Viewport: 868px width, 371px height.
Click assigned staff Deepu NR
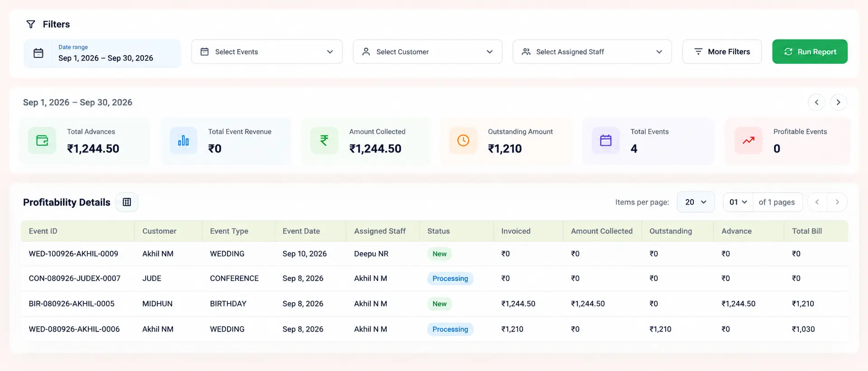tap(371, 254)
